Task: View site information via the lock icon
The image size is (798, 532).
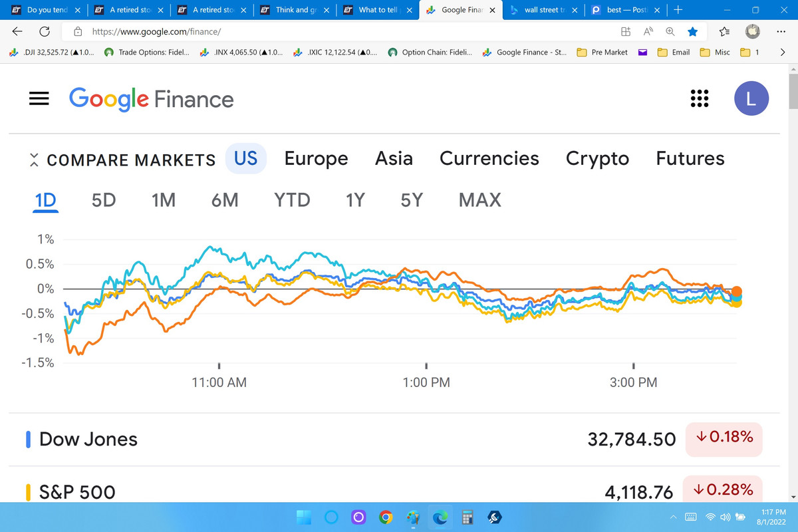Action: [78, 31]
